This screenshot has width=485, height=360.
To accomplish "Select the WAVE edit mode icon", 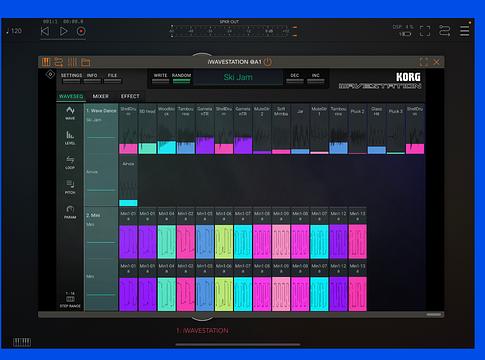I will pyautogui.click(x=70, y=113).
